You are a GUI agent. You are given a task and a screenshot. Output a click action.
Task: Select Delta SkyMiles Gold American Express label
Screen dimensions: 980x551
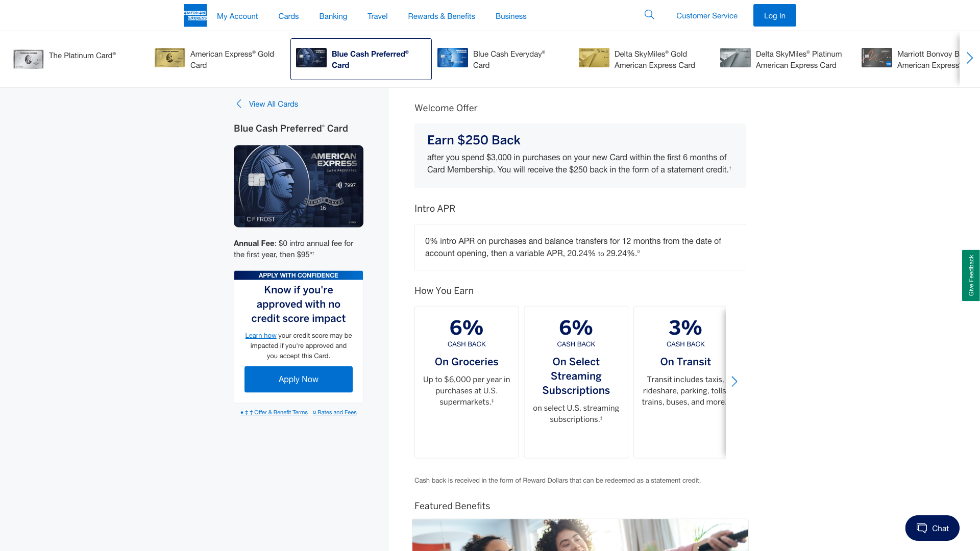click(655, 59)
